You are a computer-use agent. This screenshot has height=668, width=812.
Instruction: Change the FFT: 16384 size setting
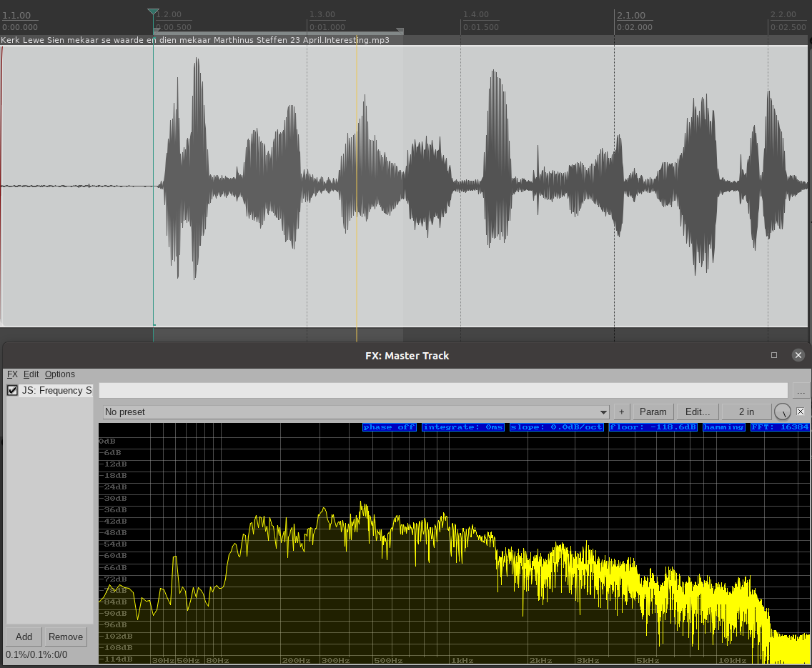pyautogui.click(x=779, y=427)
